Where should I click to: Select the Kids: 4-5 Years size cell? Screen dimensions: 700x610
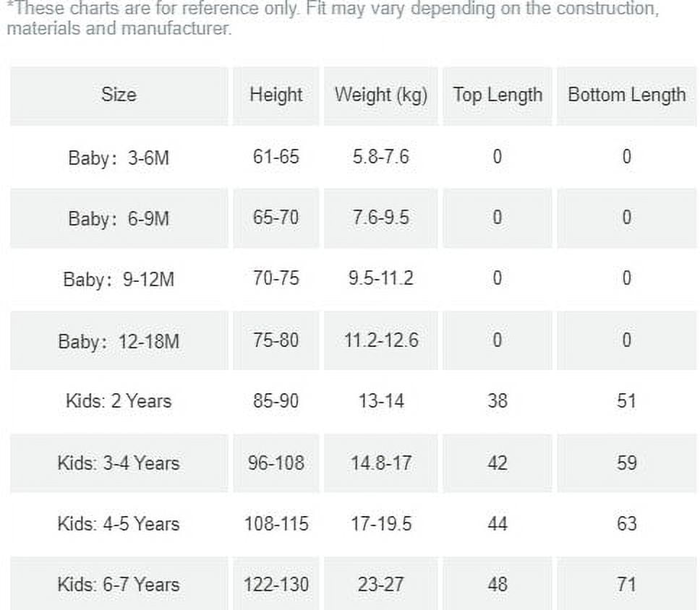point(119,523)
